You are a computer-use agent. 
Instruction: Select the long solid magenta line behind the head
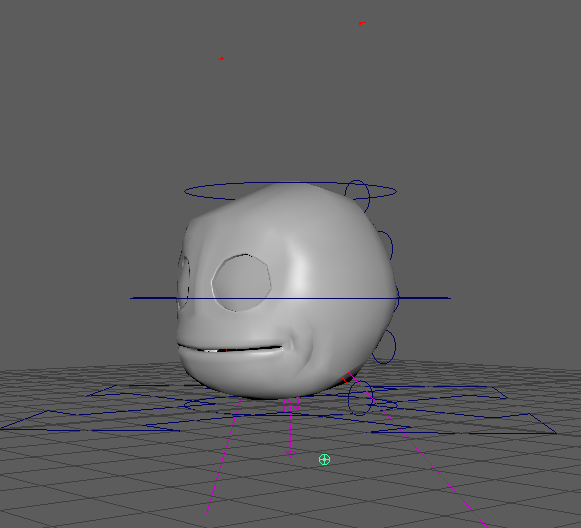click(419, 450)
